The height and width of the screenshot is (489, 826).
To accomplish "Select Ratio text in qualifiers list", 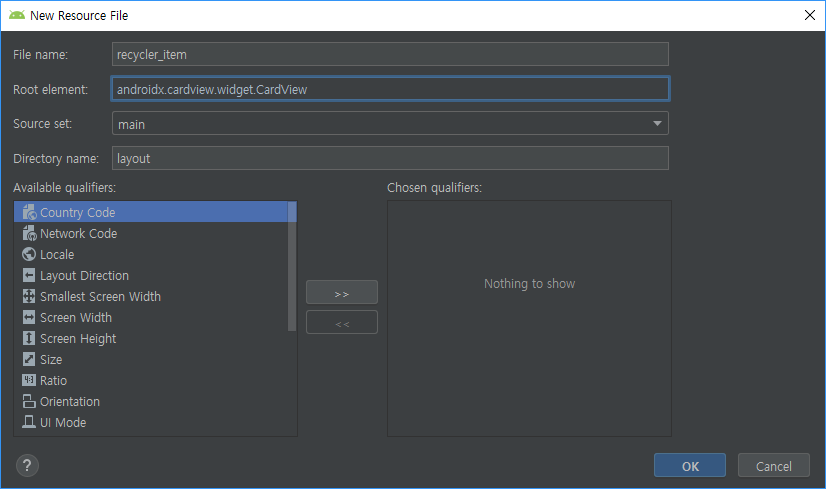I will tap(53, 380).
